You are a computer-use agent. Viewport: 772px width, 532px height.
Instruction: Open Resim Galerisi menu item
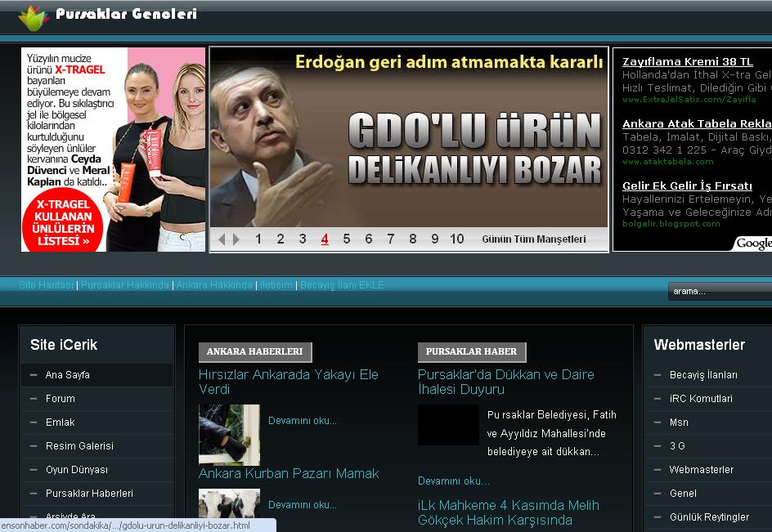coord(97,446)
